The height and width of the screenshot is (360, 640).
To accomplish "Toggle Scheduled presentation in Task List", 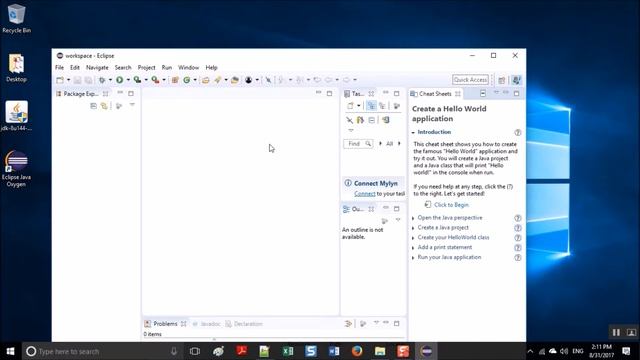I will (382, 106).
